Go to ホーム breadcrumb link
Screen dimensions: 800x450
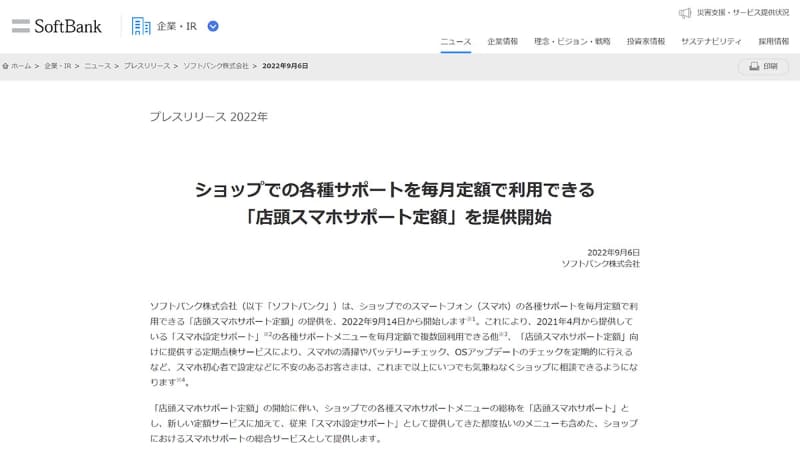coord(21,66)
